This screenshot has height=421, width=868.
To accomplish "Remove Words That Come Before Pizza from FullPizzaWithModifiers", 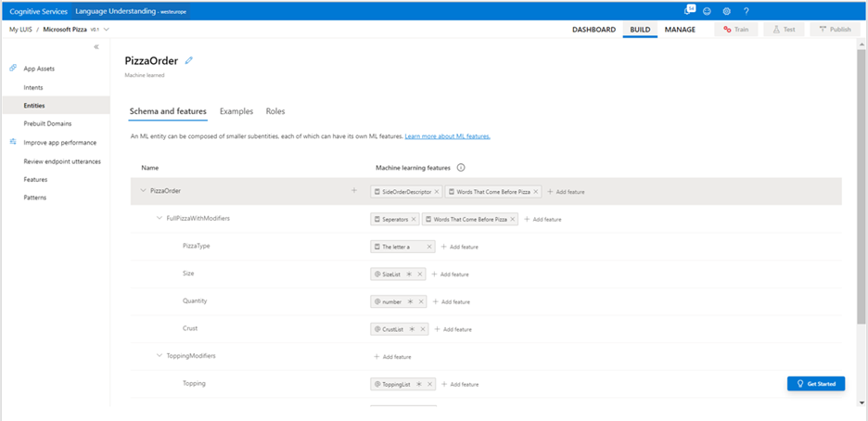I will click(x=513, y=220).
